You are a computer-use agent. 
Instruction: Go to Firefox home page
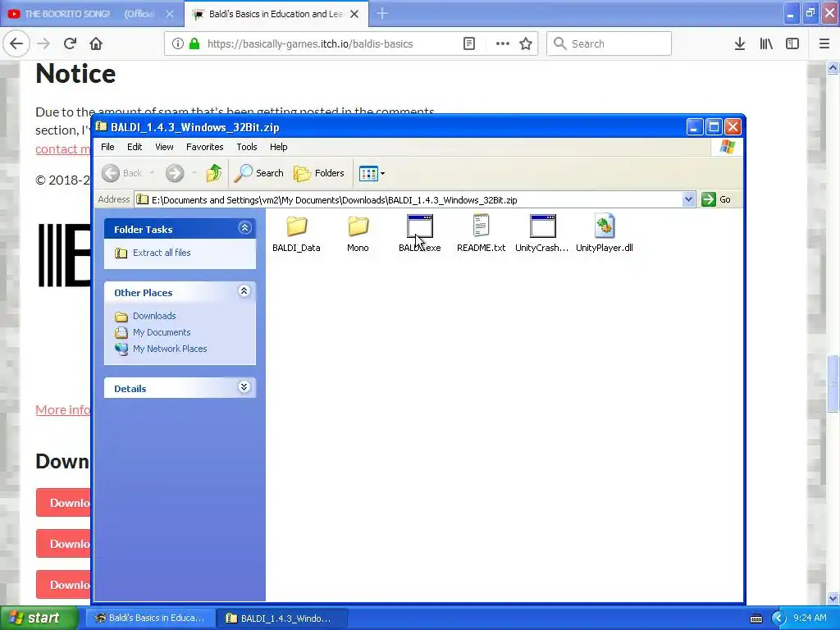[x=96, y=43]
